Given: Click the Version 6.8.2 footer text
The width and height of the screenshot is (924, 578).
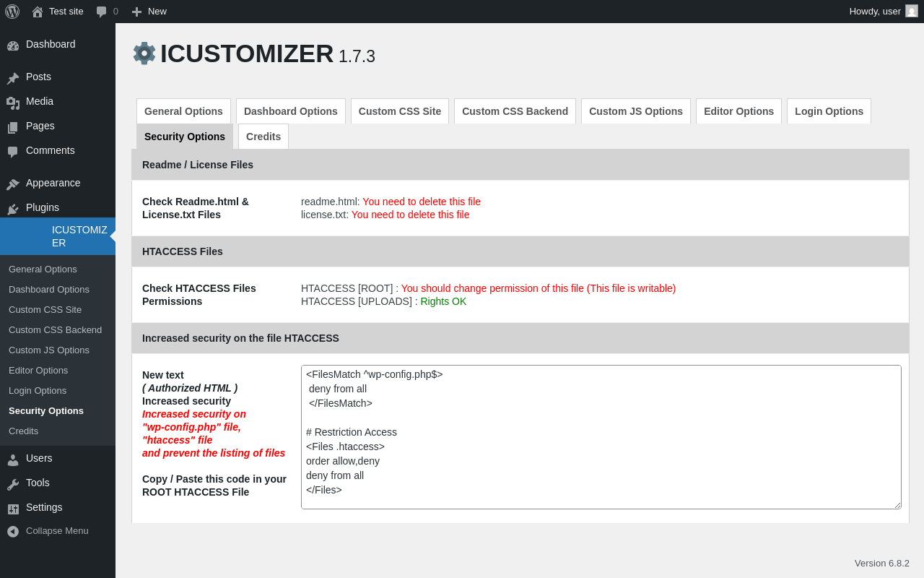Looking at the screenshot, I should 882,563.
